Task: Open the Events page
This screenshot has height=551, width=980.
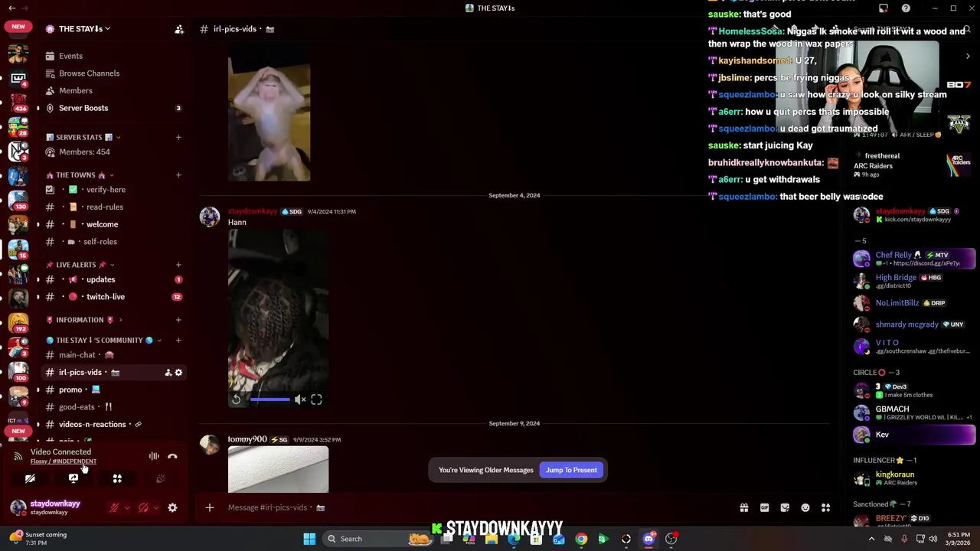Action: pos(70,56)
